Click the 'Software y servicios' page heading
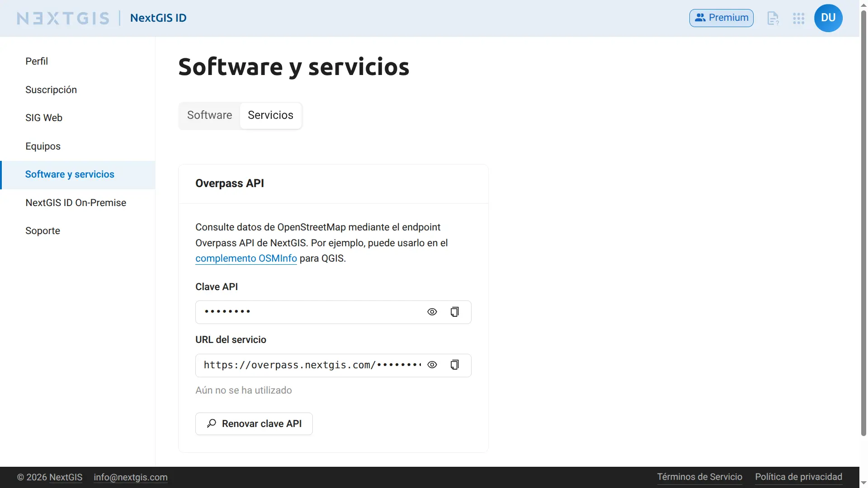This screenshot has width=868, height=488. (294, 67)
